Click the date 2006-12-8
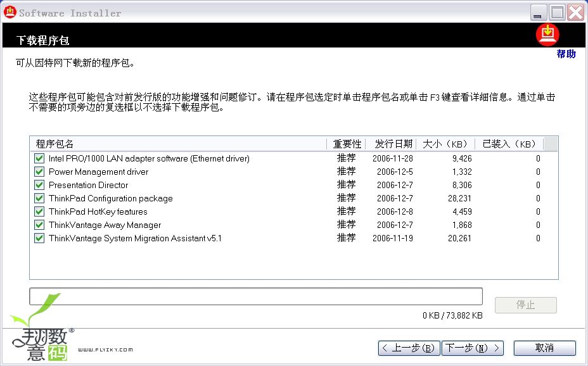Image resolution: width=588 pixels, height=366 pixels. [395, 211]
